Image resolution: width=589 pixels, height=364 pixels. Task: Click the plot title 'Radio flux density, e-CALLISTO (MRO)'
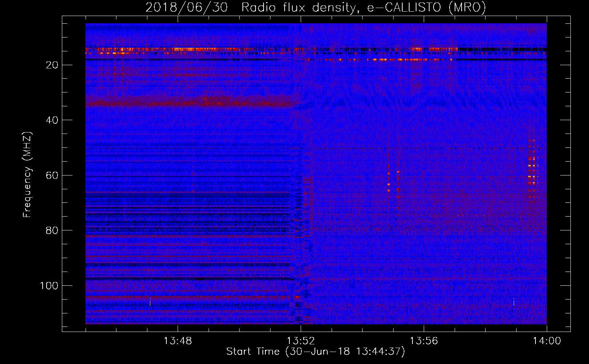tap(363, 8)
